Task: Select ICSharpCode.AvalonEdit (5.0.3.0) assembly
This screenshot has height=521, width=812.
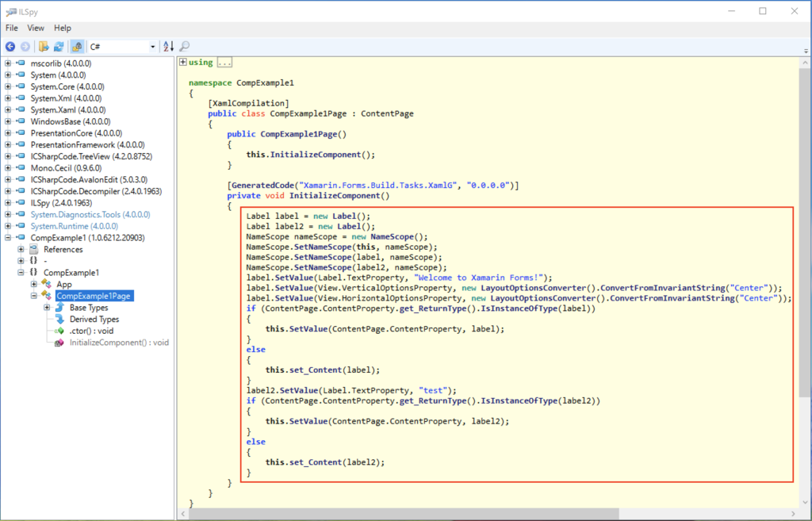Action: coord(89,179)
